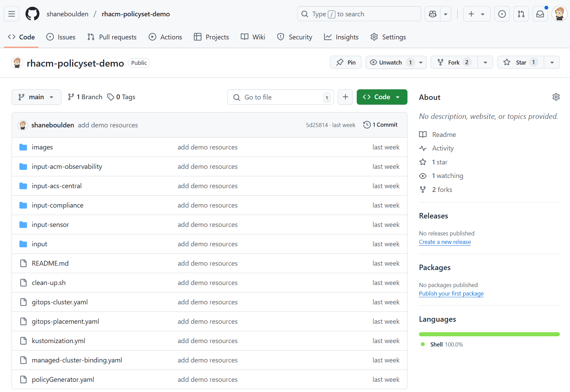Viewport: 570px width, 392px height.
Task: Open the images folder
Action: [x=42, y=147]
